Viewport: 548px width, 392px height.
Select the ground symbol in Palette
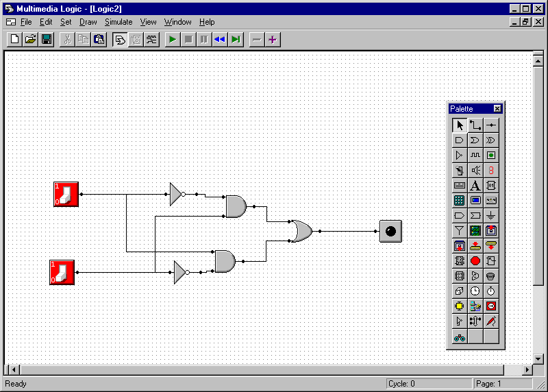490,215
